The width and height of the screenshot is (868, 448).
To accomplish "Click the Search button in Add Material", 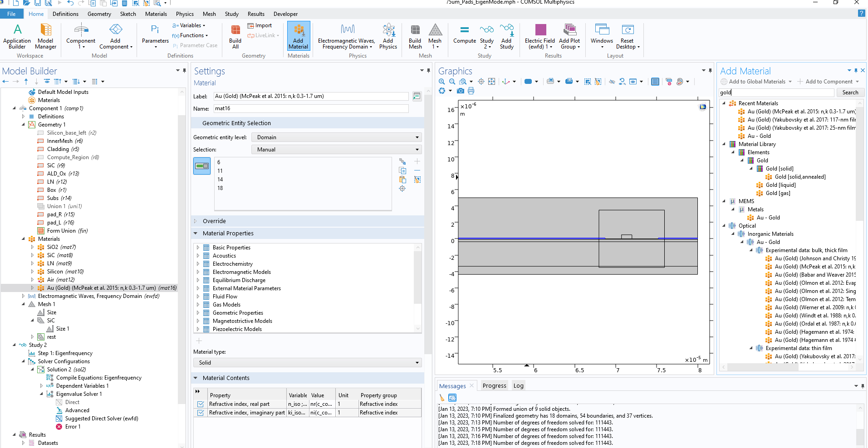I will (850, 93).
